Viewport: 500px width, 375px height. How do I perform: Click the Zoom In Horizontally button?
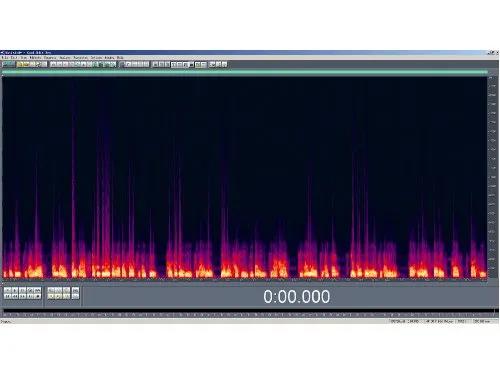pos(51,290)
